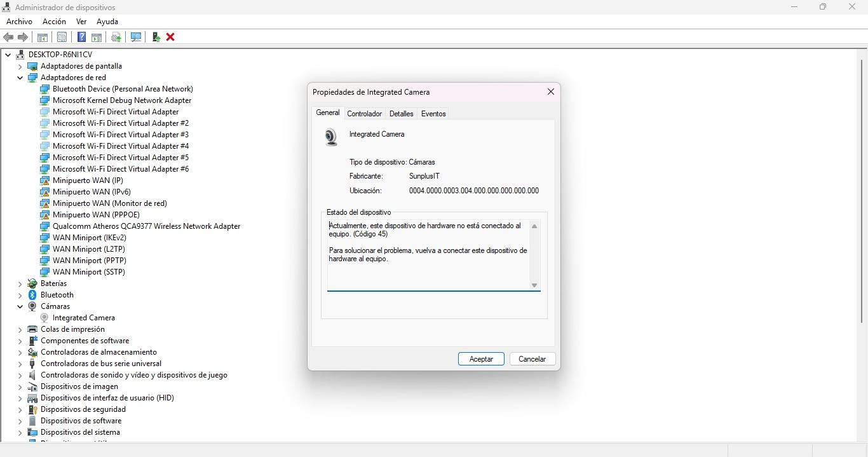Click the Baterías category icon
The height and width of the screenshot is (457, 868).
[x=32, y=283]
